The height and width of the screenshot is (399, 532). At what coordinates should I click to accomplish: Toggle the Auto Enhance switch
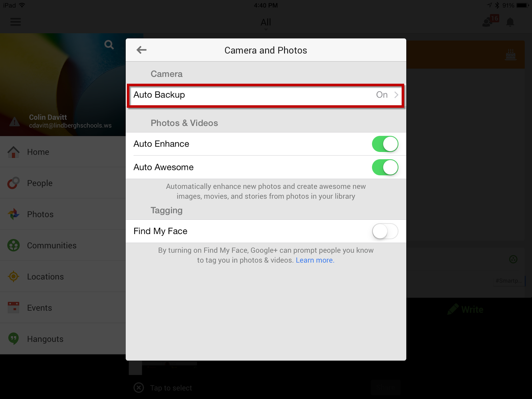coord(385,144)
